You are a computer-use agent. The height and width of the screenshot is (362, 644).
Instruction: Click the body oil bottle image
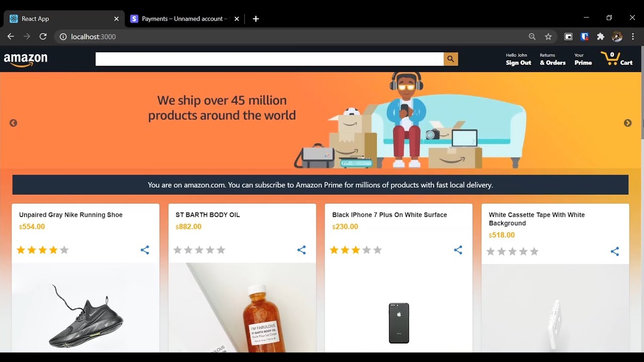[x=242, y=308]
